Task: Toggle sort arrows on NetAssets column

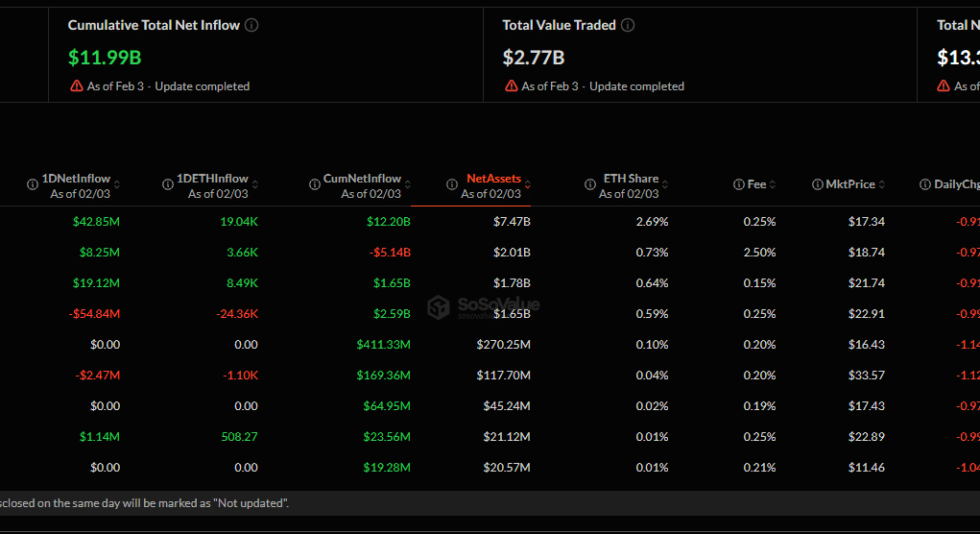Action: tap(528, 183)
